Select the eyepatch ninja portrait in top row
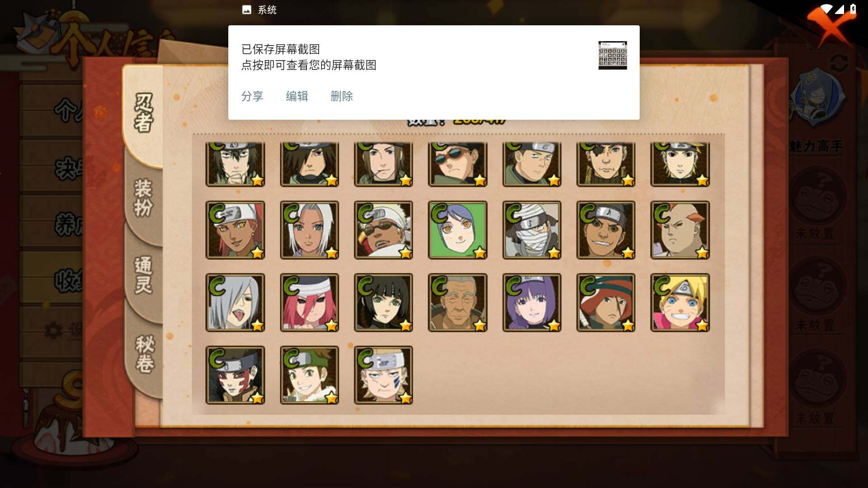 coord(606,164)
